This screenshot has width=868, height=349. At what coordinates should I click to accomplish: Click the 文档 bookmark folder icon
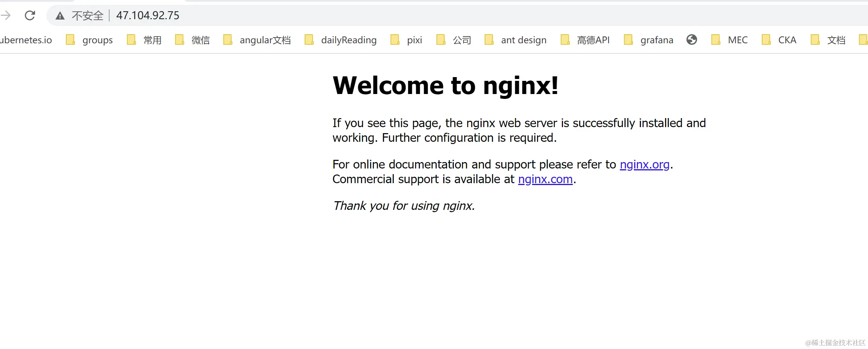click(816, 39)
